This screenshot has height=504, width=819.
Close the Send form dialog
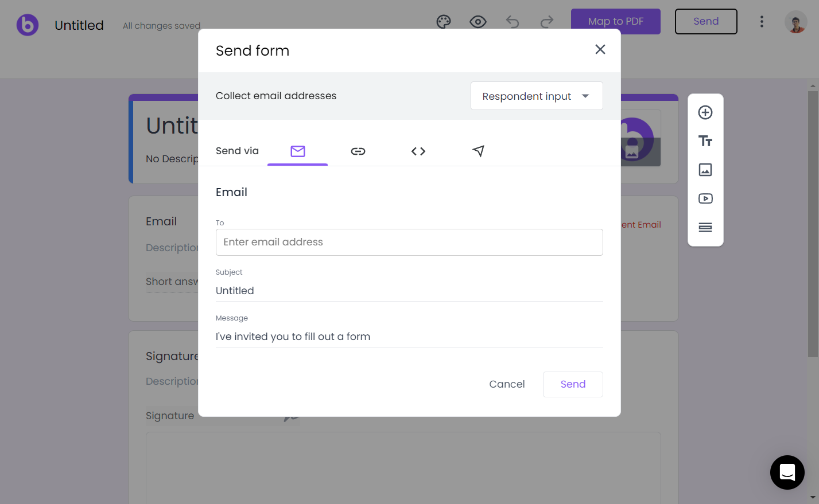pyautogui.click(x=600, y=49)
